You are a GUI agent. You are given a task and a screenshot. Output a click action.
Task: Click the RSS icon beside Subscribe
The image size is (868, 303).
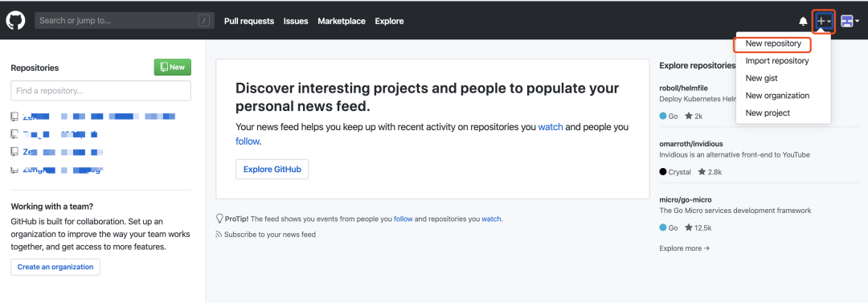[x=219, y=235]
